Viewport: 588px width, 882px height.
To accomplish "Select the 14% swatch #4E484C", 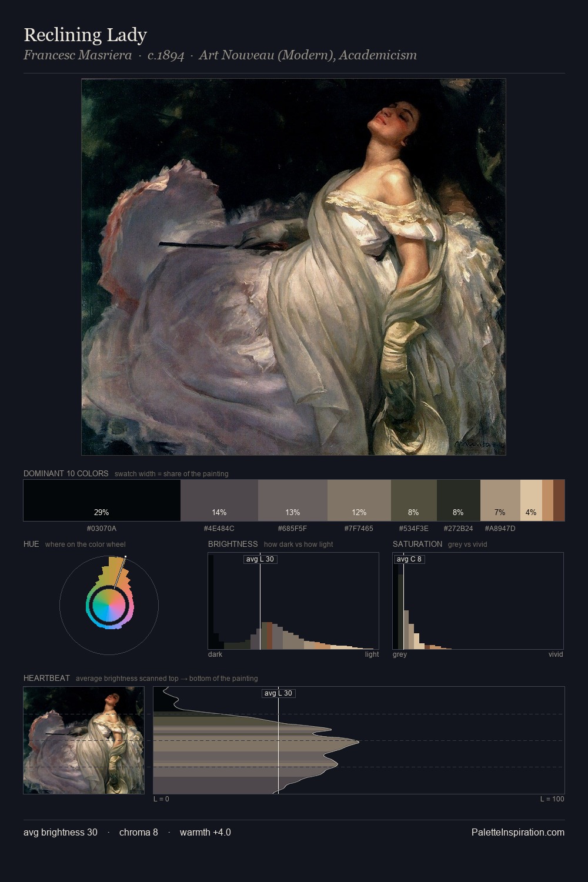I will (219, 500).
